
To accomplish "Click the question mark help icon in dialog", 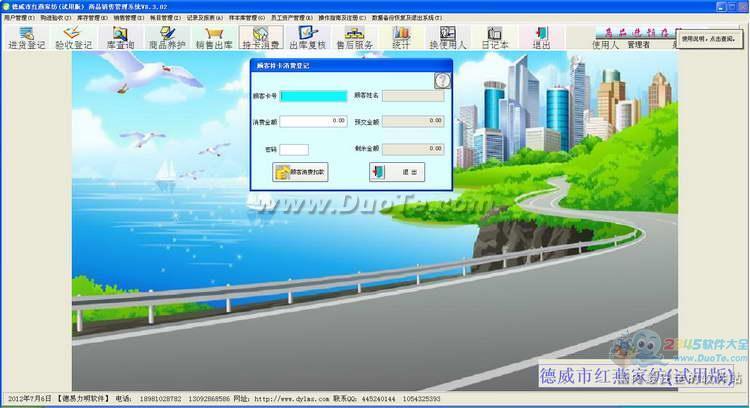I will point(442,81).
